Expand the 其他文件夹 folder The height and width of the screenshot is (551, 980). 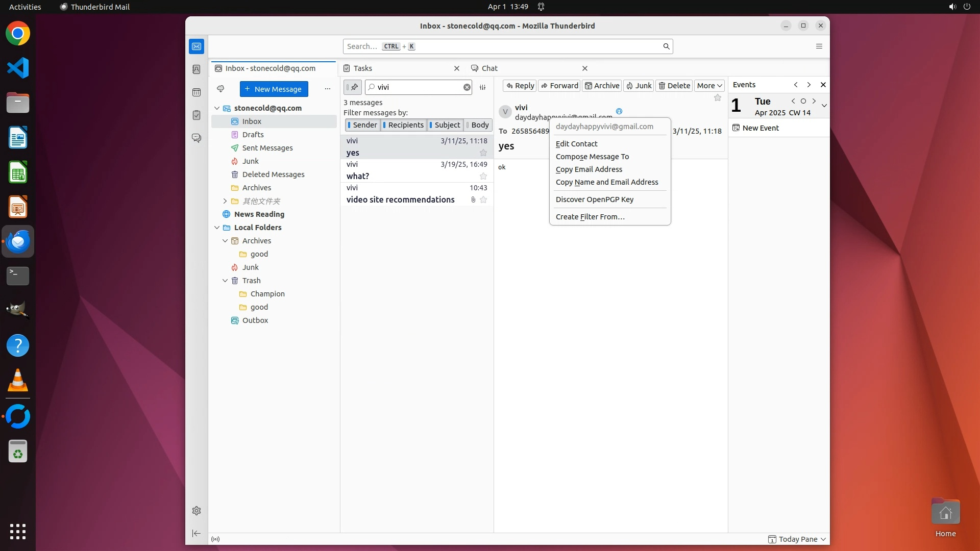(225, 201)
